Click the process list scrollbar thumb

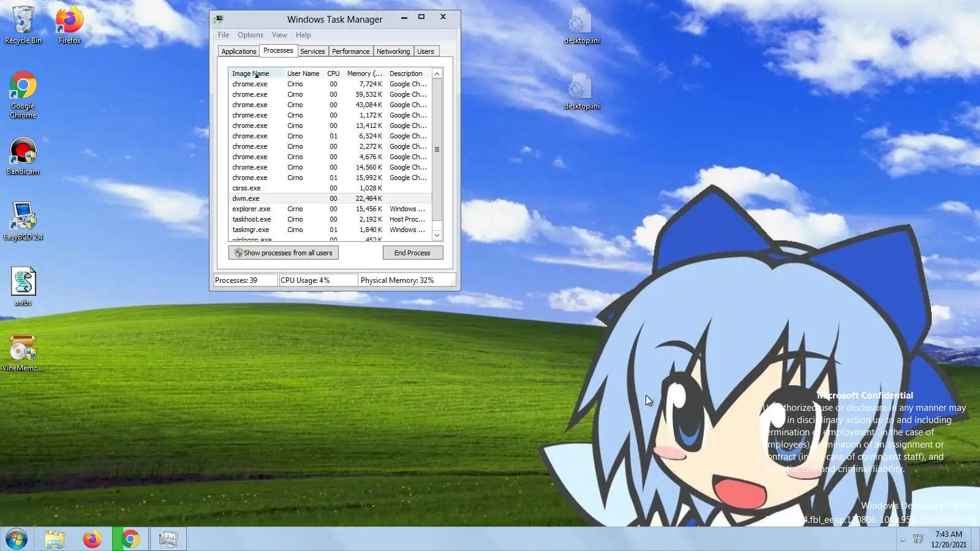coord(437,149)
